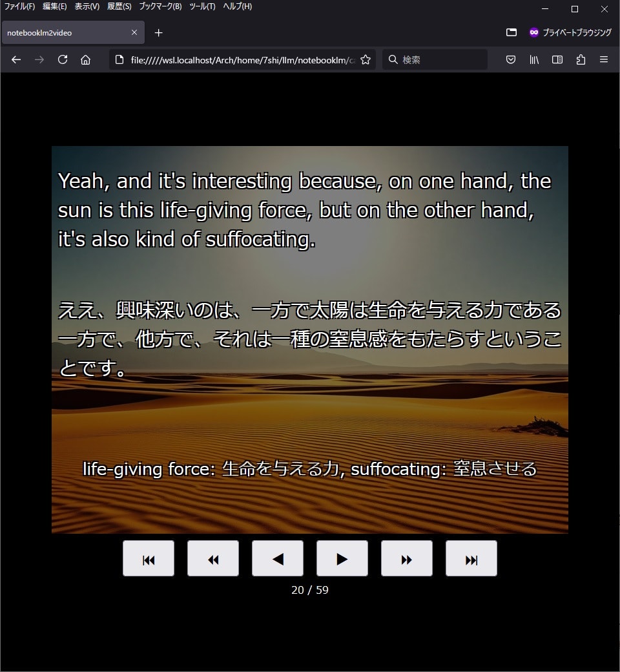Viewport: 620px width, 672px height.
Task: Jump to the last slide
Action: click(471, 558)
